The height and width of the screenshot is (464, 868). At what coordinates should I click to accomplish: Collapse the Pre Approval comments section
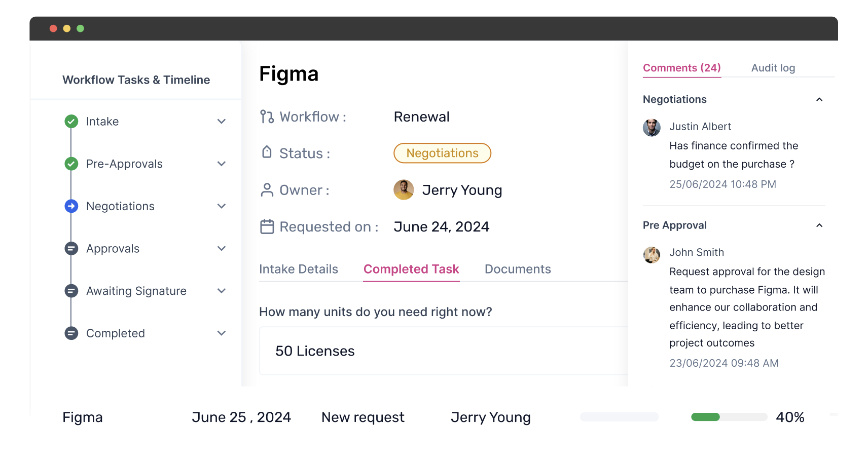pyautogui.click(x=819, y=225)
